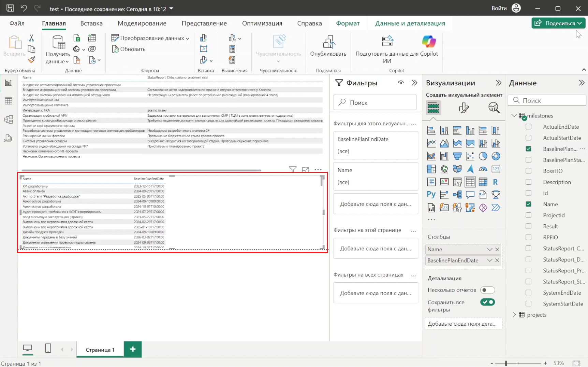The height and width of the screenshot is (367, 588).
Task: Switch to the 'Вставка' ribbon tab
Action: click(91, 23)
